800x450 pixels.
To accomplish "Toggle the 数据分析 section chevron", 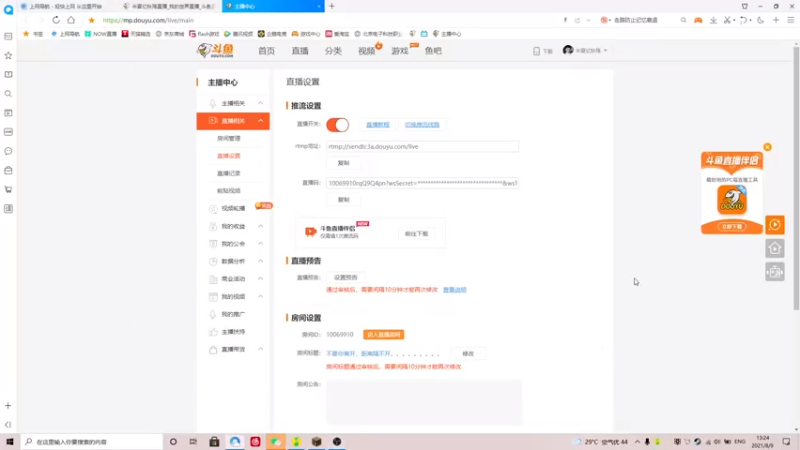I will [260, 261].
